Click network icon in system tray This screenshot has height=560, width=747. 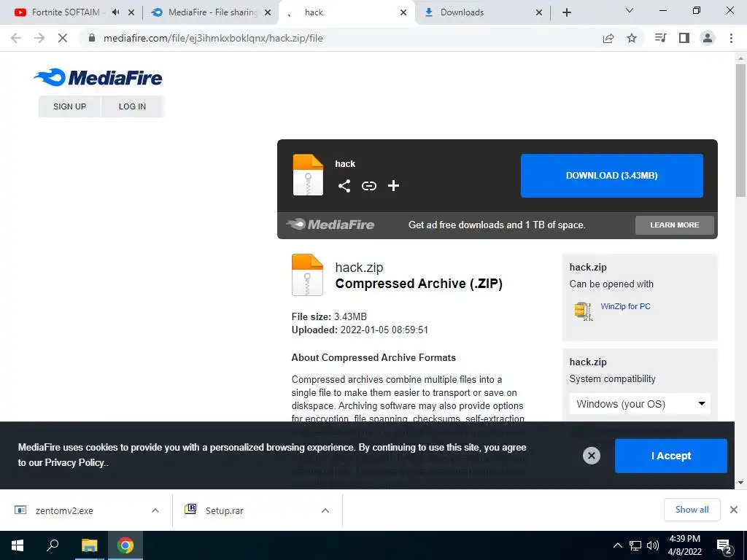(635, 545)
